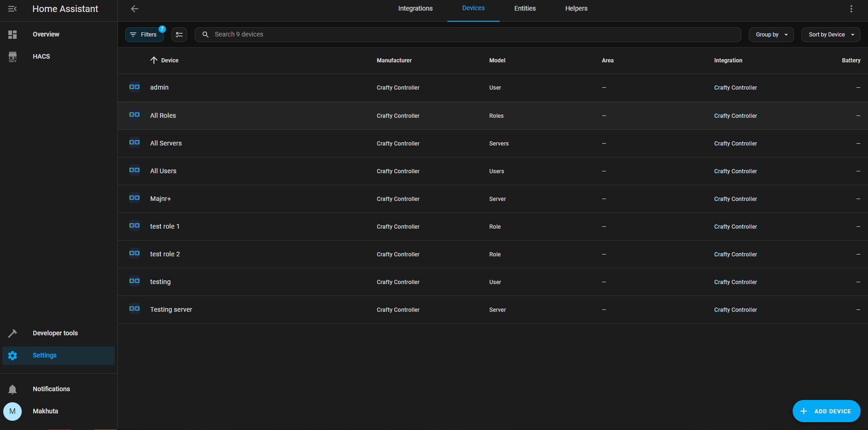Click the test role 2 device icon

[134, 253]
